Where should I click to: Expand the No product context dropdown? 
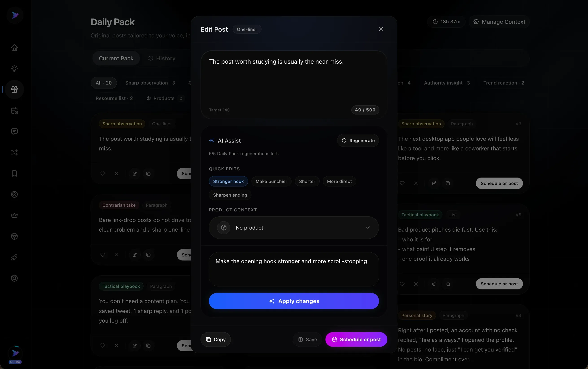click(x=294, y=228)
